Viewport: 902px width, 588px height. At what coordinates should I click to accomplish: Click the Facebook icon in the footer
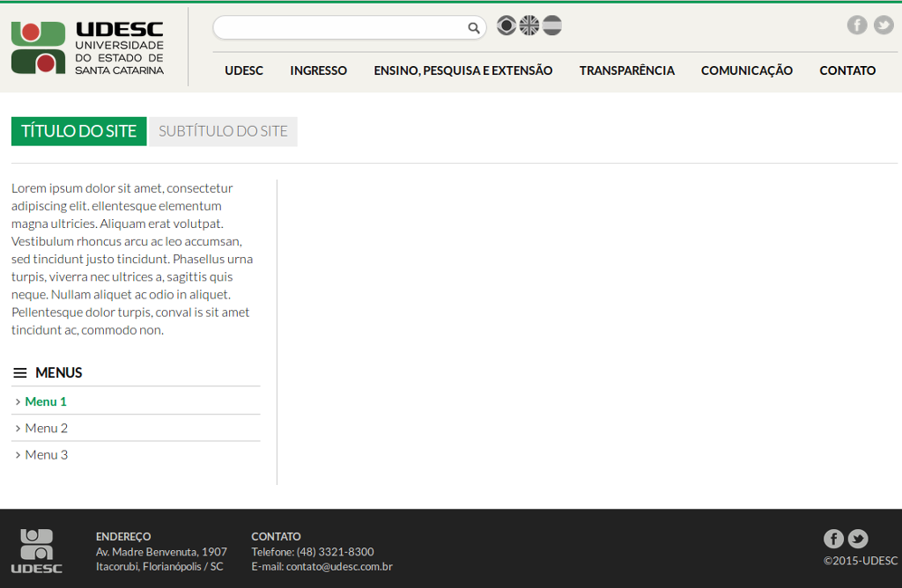click(833, 539)
